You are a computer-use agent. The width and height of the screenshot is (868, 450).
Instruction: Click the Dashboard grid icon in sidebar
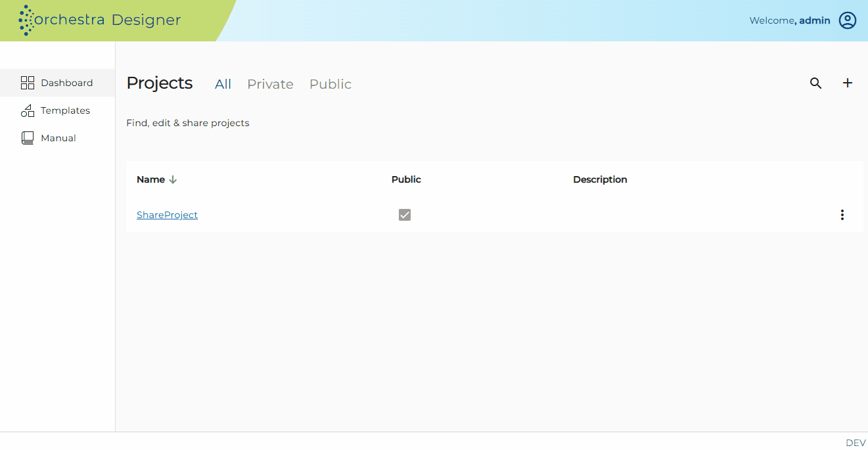point(28,83)
